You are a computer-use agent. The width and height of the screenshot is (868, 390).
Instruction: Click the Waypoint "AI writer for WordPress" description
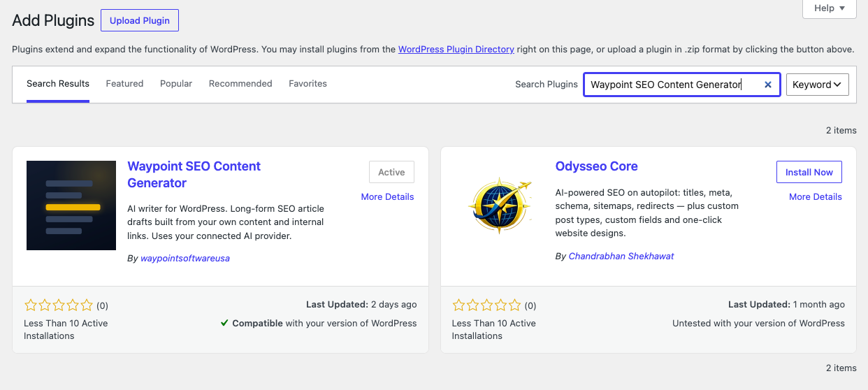pyautogui.click(x=226, y=222)
